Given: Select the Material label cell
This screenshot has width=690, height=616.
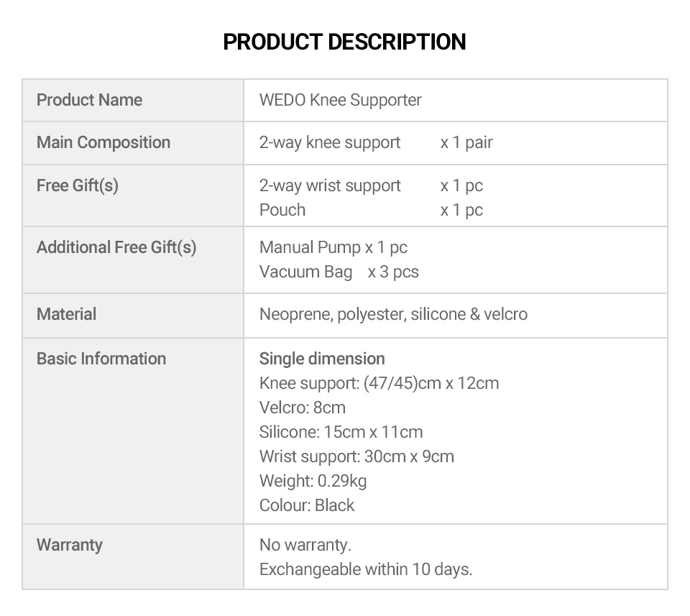Looking at the screenshot, I should (x=133, y=316).
